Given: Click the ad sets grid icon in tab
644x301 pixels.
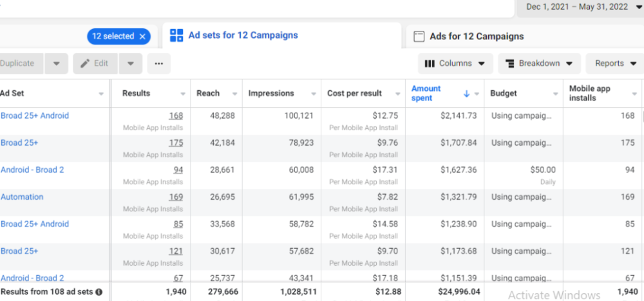Looking at the screenshot, I should [176, 35].
